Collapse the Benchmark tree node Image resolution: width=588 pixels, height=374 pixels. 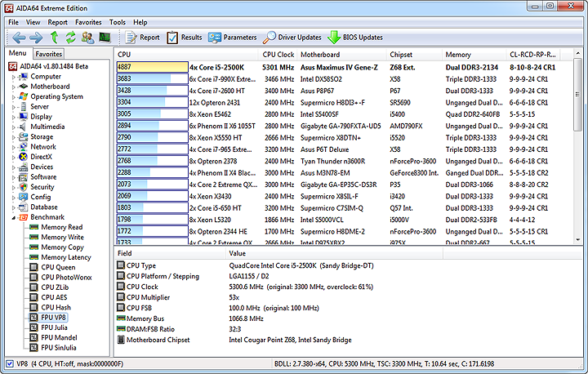tap(14, 217)
